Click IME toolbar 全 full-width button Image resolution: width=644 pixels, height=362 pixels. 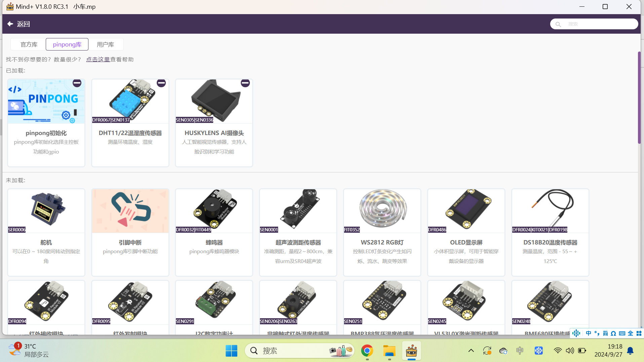pos(631,333)
